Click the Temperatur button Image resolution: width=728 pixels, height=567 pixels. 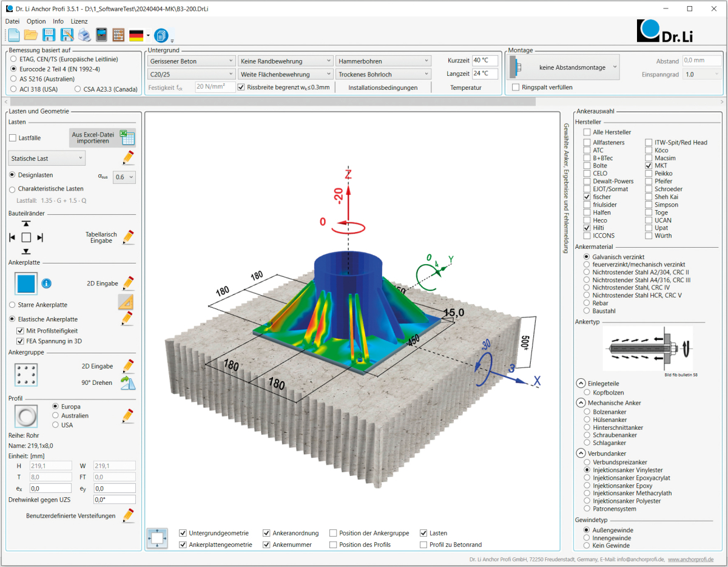(x=466, y=87)
